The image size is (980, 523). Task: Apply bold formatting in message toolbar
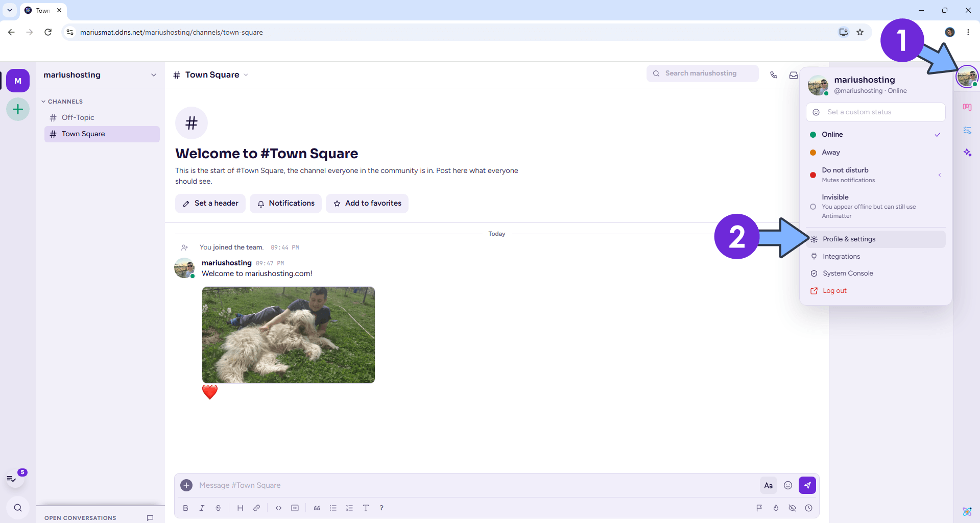tap(185, 508)
